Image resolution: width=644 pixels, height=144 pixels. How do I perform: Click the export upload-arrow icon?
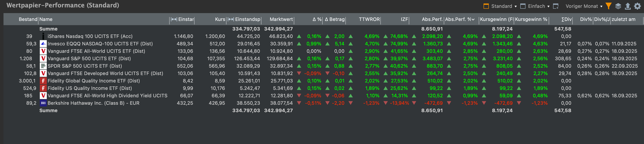tap(628, 6)
